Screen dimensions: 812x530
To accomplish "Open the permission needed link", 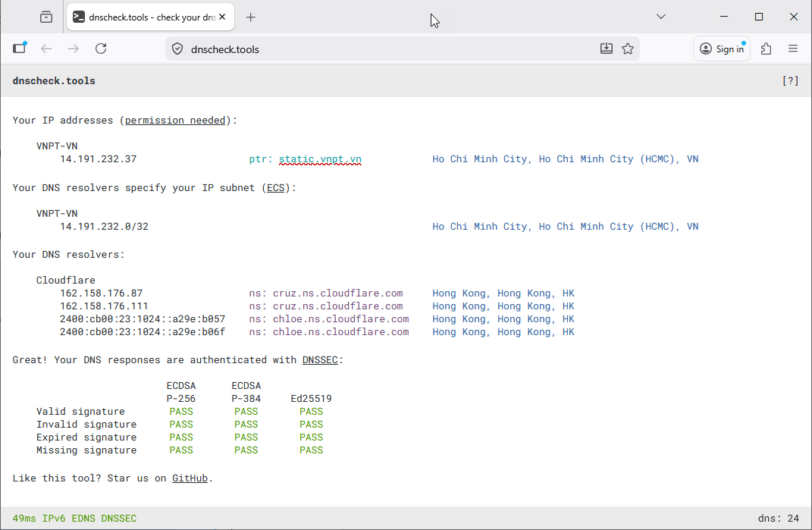I will [175, 121].
